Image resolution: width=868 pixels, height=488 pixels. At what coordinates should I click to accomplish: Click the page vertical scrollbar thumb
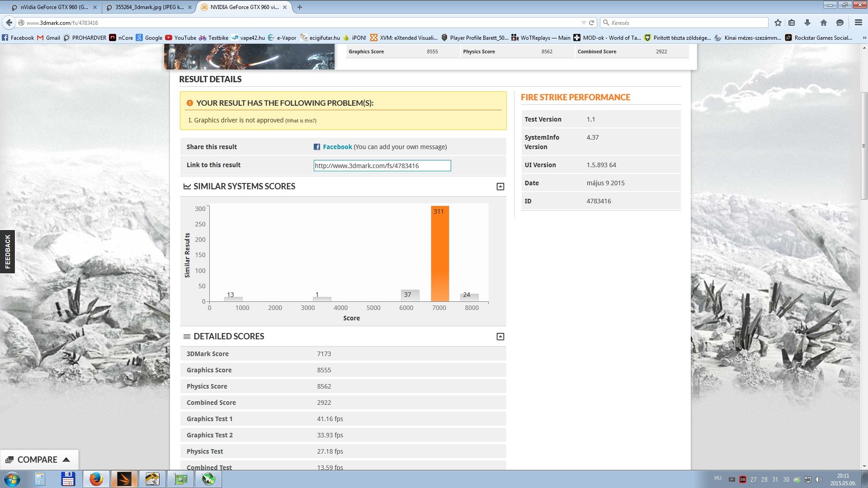(x=864, y=145)
